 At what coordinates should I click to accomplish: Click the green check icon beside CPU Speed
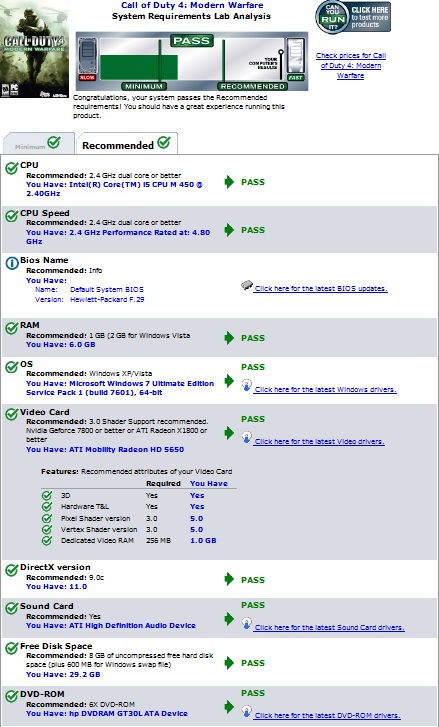pyautogui.click(x=12, y=216)
